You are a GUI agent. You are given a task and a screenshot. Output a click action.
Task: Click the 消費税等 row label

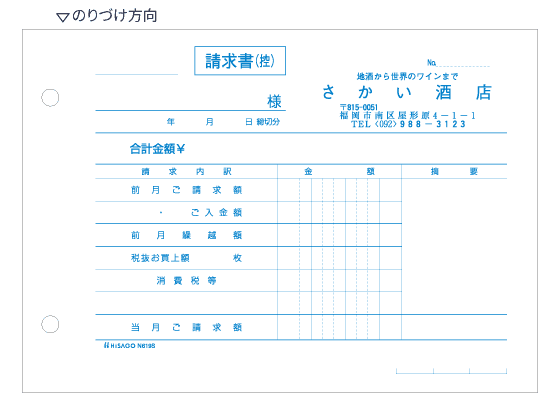186,281
